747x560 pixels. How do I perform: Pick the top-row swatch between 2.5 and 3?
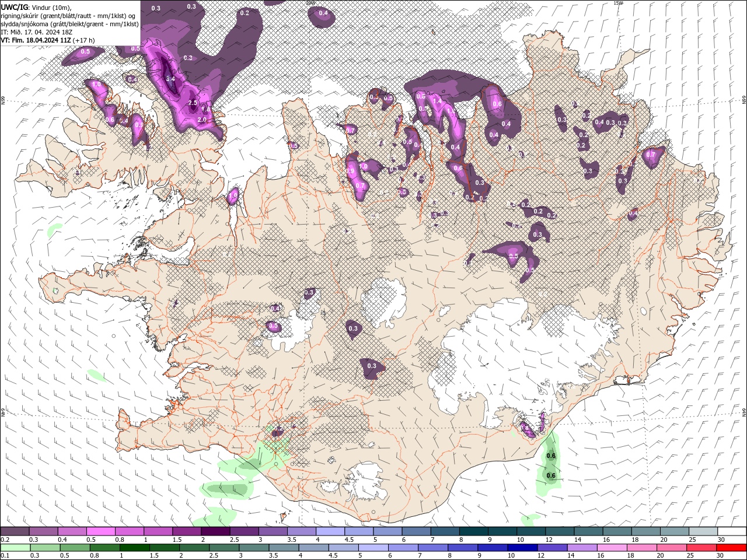pos(245,531)
